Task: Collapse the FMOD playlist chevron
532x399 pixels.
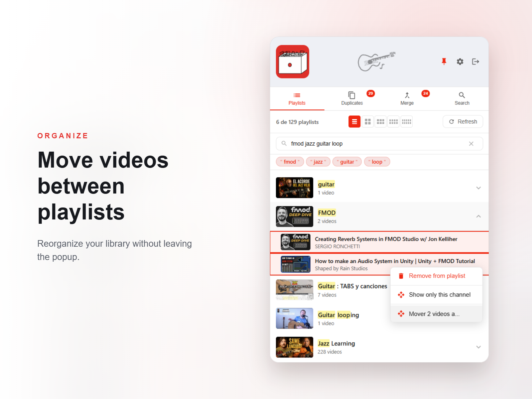Action: 478,216
